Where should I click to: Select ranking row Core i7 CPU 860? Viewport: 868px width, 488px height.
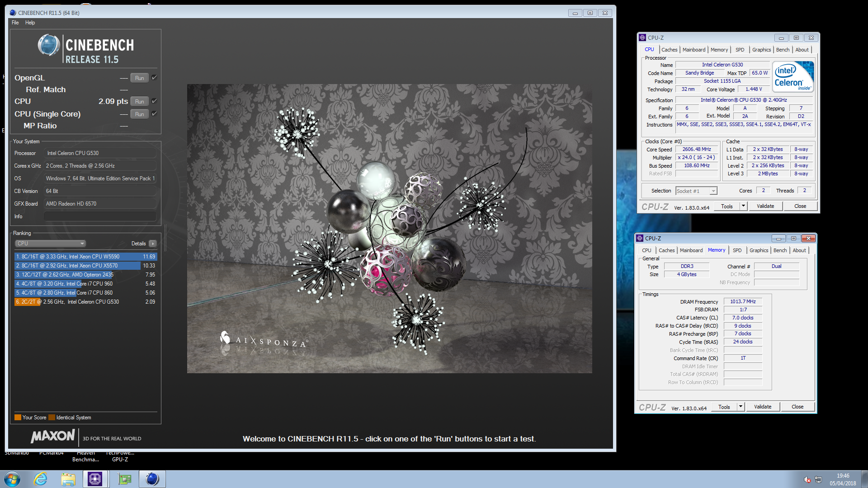pyautogui.click(x=85, y=293)
